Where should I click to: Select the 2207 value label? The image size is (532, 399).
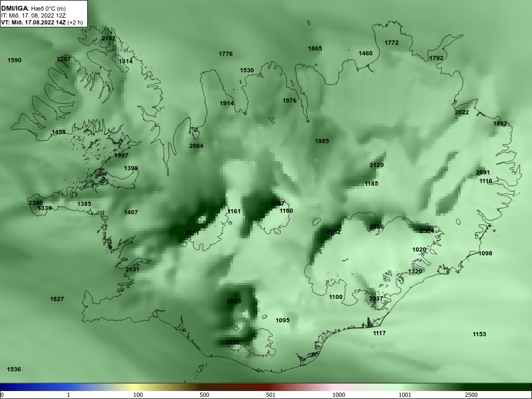64,59
